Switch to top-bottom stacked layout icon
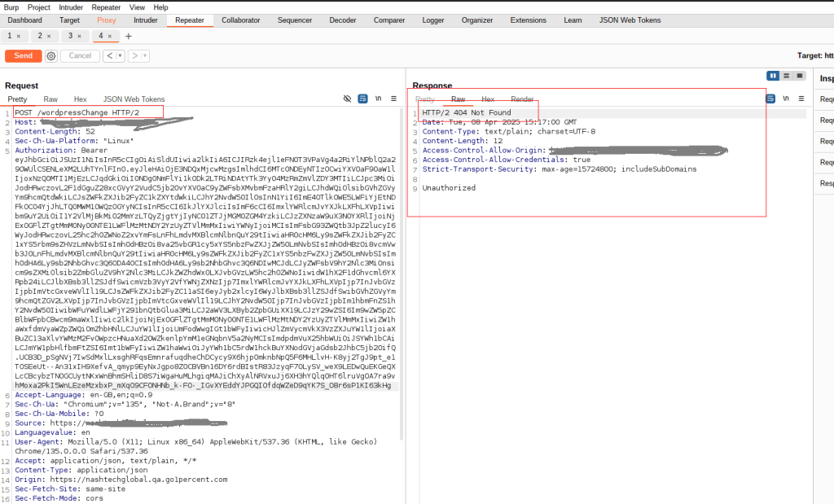The height and width of the screenshot is (504, 834). 786,76
